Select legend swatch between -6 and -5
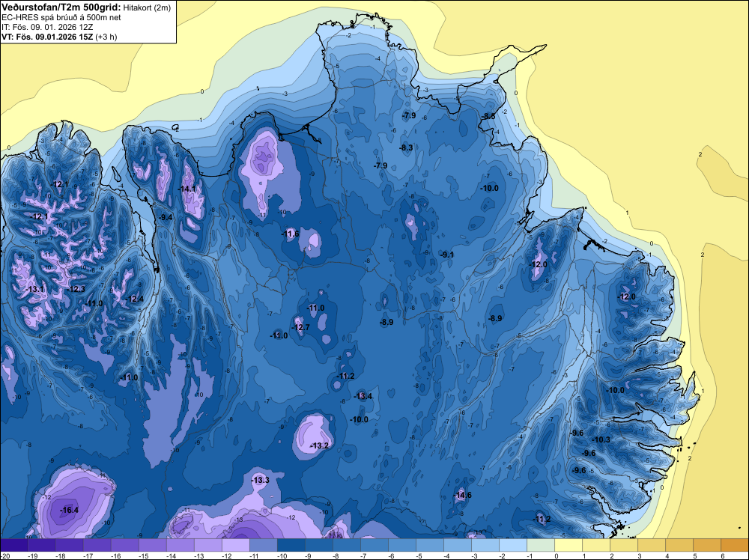 (402, 545)
